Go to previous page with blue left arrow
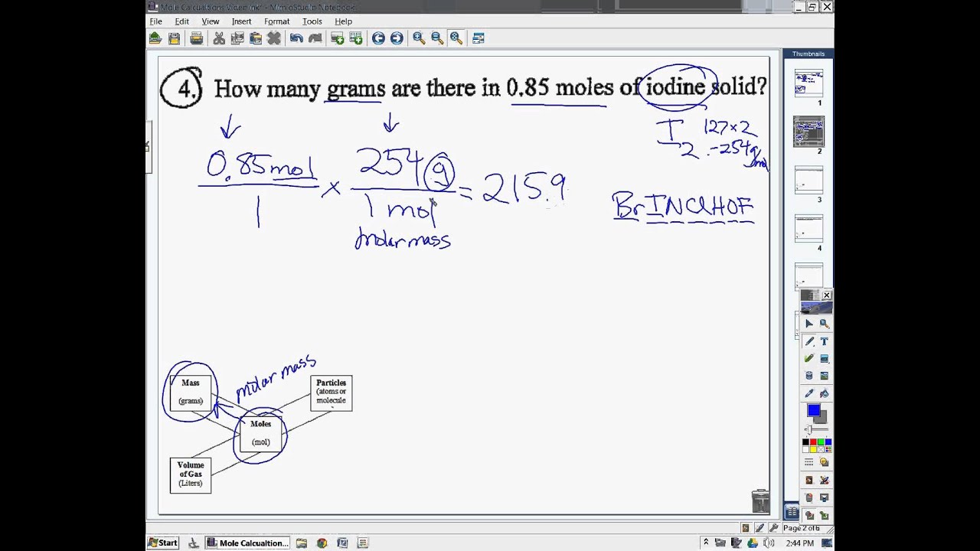Viewport: 980px width, 551px height. [378, 38]
